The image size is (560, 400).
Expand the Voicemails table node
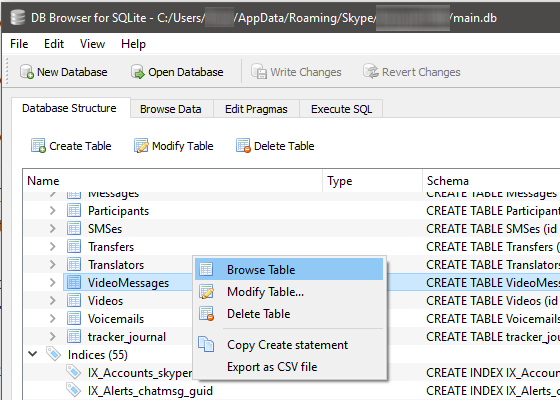click(x=52, y=319)
